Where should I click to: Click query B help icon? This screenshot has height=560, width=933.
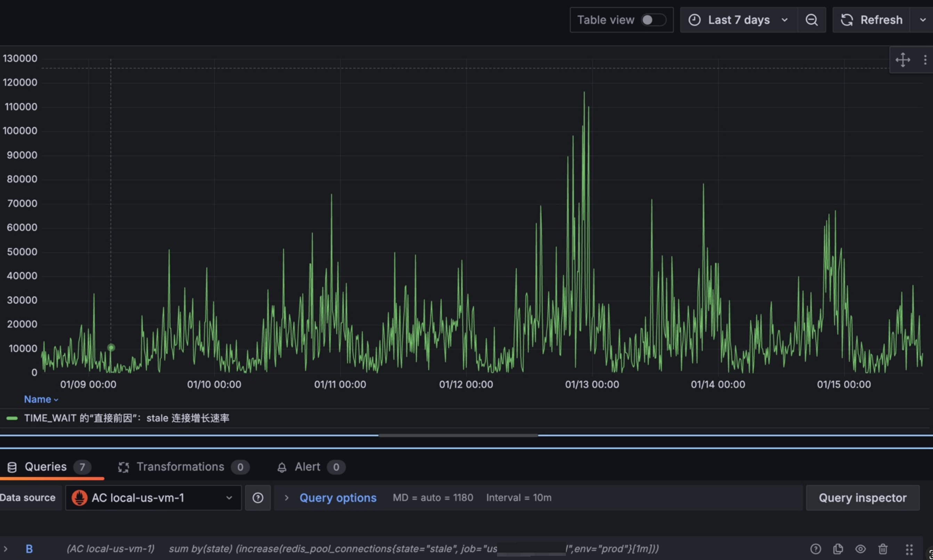[816, 549]
